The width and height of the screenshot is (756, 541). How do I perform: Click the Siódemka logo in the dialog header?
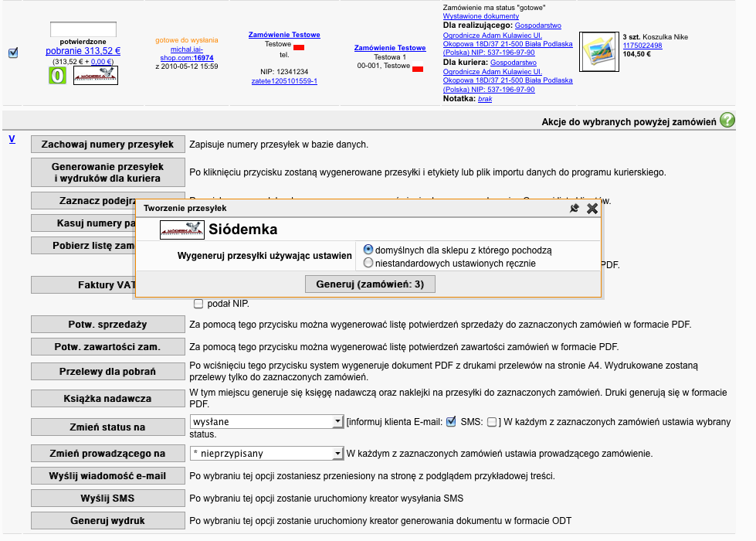tap(182, 230)
